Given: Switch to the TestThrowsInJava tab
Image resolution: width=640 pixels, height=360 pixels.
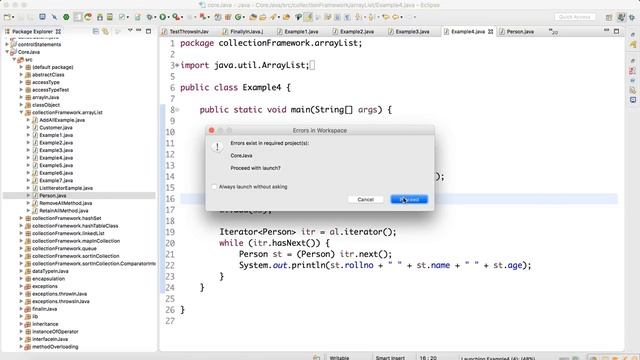Looking at the screenshot, I should coord(185,31).
